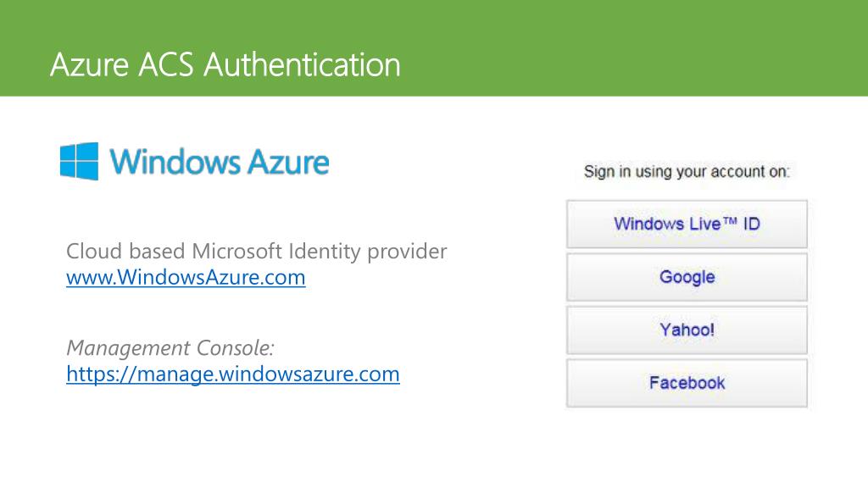Sign in with Windows Live ID
This screenshot has height=488, width=868.
point(687,225)
